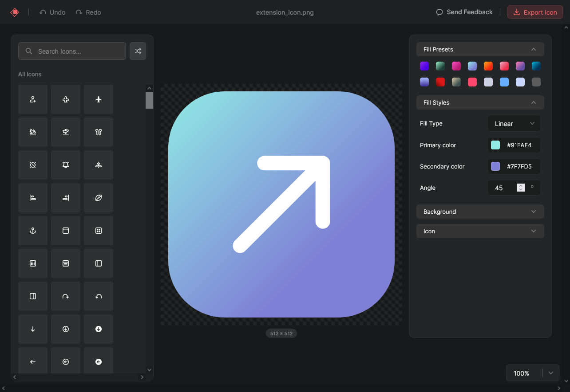
Task: Shuffle to a random icon
Action: pos(138,51)
